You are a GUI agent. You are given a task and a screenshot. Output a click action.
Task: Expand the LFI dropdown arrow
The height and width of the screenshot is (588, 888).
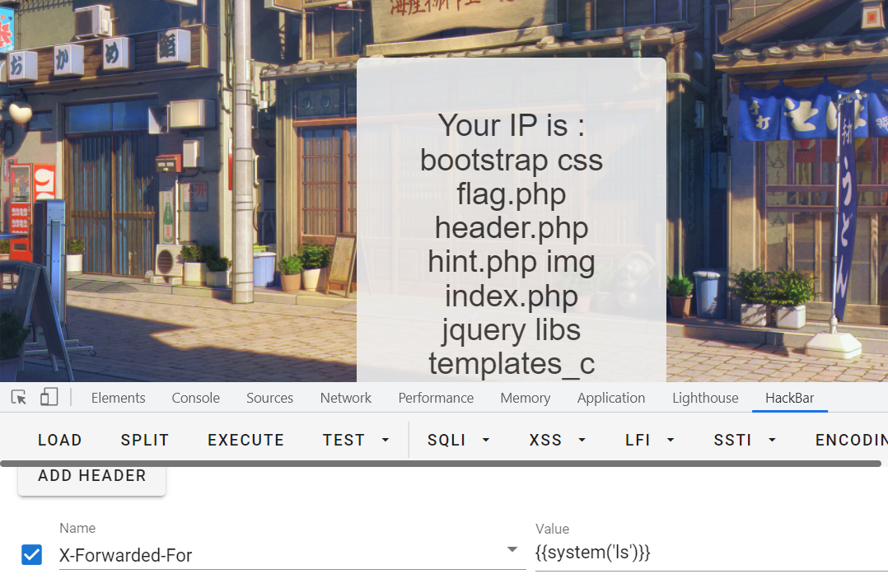coord(671,440)
